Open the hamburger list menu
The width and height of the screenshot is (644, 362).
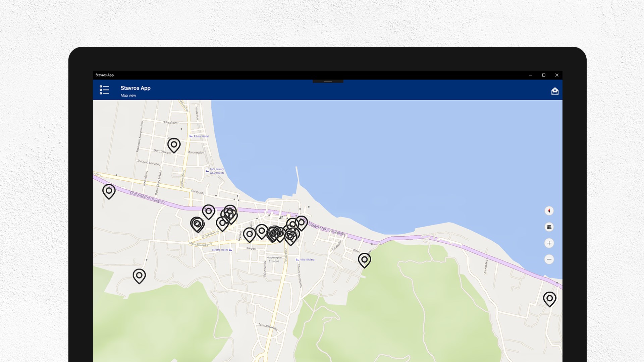(x=104, y=90)
